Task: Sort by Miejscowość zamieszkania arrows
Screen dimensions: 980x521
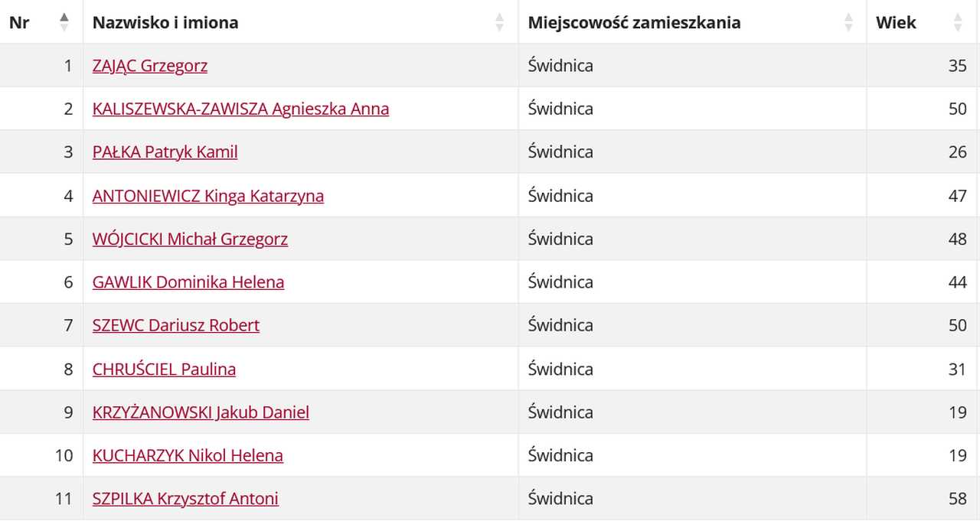Action: (848, 22)
